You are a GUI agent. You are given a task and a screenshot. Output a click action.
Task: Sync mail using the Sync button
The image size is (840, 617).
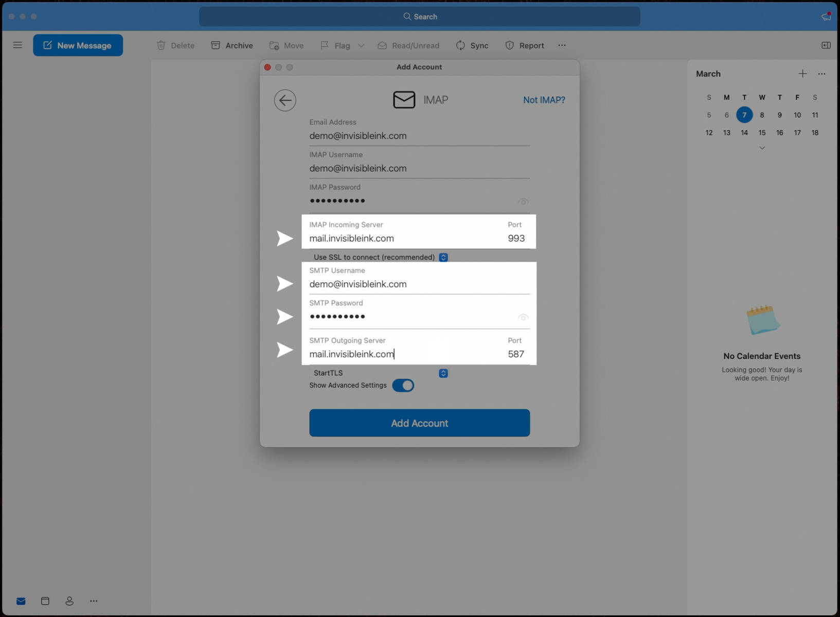[x=472, y=45]
